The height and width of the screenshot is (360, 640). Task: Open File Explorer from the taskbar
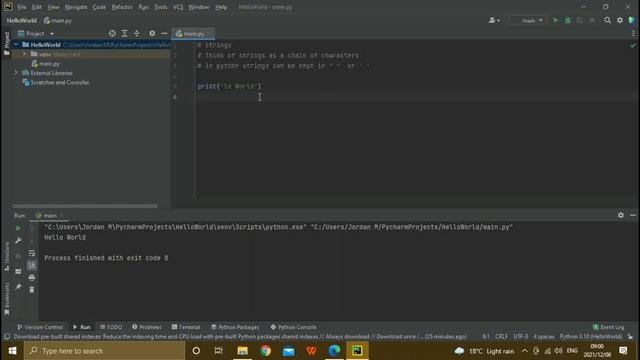(x=242, y=351)
